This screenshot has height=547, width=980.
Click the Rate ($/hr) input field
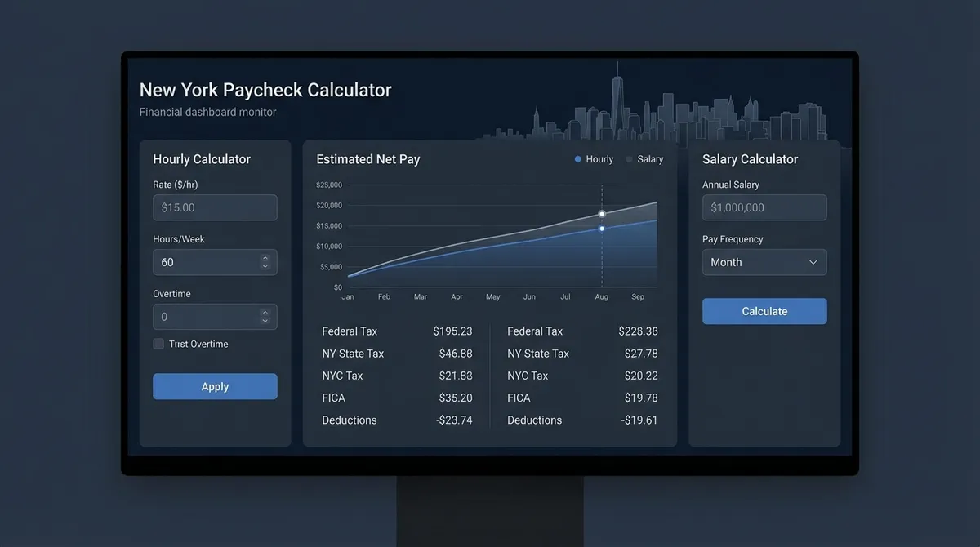[215, 207]
